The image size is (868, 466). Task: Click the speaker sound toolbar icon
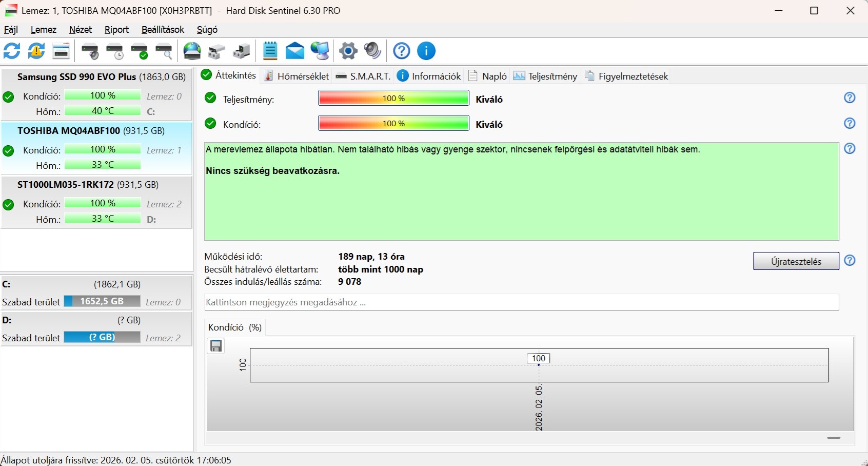tap(373, 51)
